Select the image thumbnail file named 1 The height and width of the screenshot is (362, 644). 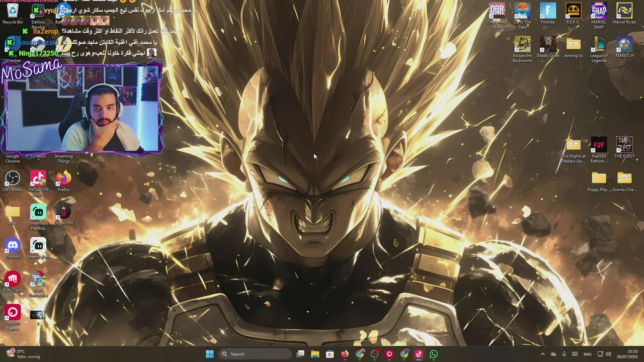click(38, 318)
